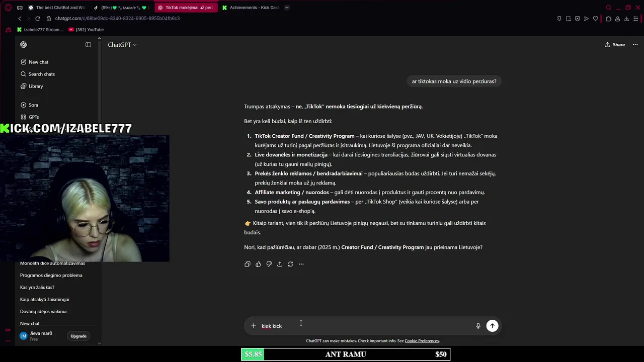Switch to the TikTok Izabele tab

(120, 8)
